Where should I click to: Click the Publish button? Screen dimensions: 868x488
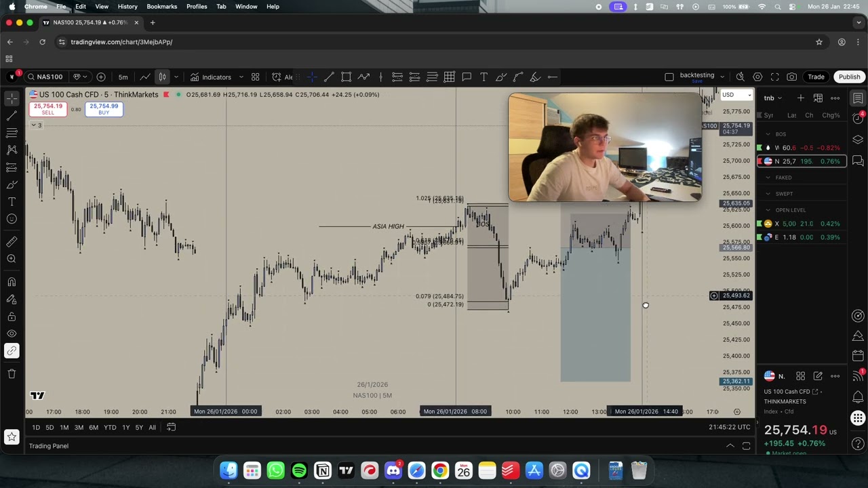[x=849, y=77]
